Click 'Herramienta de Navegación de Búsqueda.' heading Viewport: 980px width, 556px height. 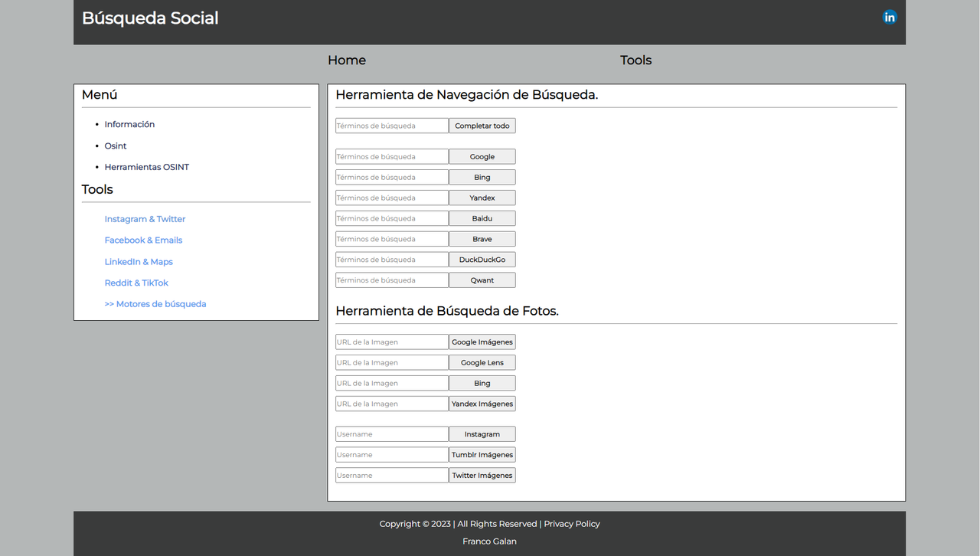click(467, 95)
